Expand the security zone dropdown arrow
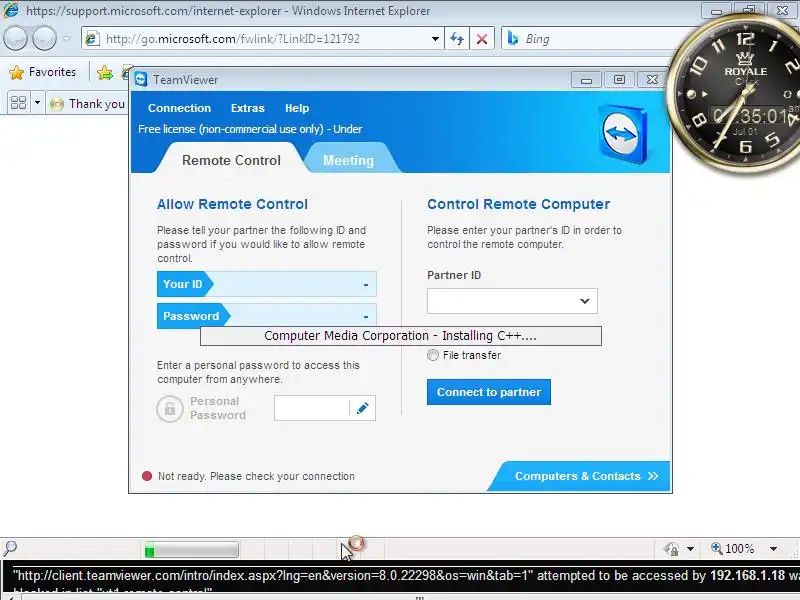This screenshot has width=800, height=600. (x=690, y=549)
